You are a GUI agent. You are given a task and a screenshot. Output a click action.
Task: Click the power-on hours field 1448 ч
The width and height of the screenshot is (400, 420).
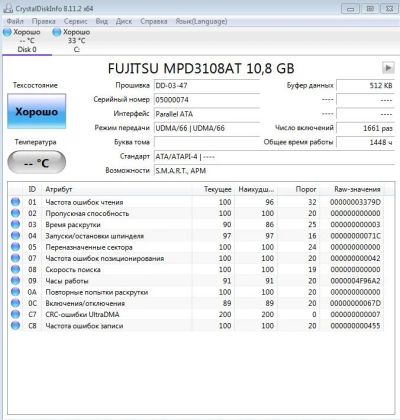365,142
